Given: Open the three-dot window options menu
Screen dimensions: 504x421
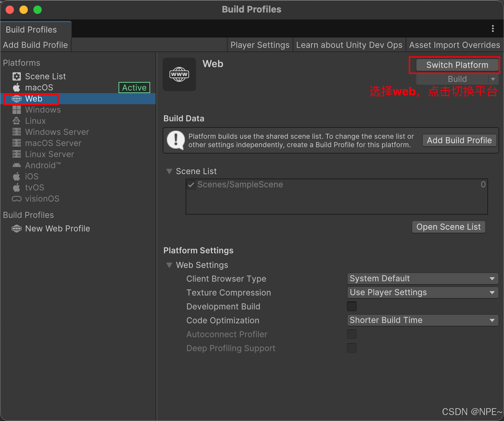Looking at the screenshot, I should pyautogui.click(x=493, y=29).
